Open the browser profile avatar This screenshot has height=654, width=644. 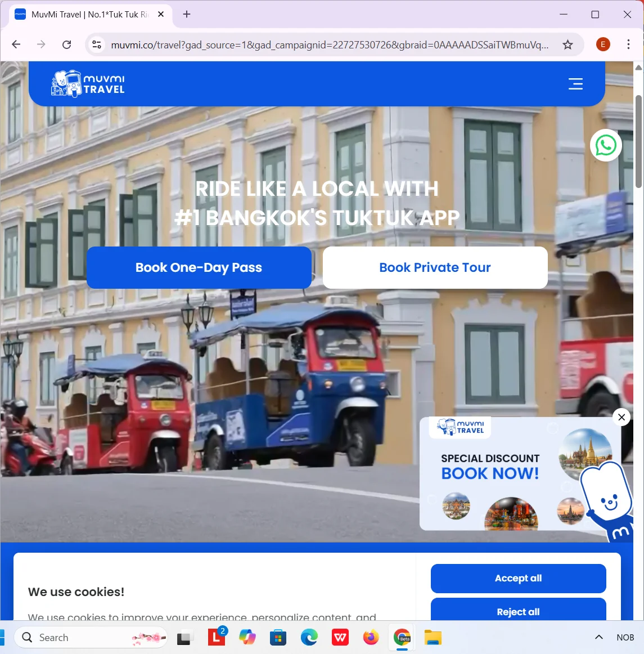pyautogui.click(x=603, y=44)
